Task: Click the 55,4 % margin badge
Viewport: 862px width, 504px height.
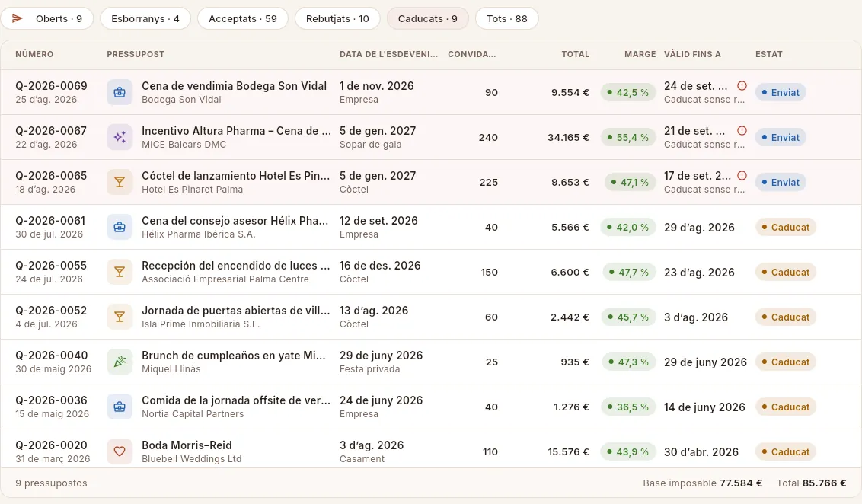Action: pyautogui.click(x=627, y=137)
